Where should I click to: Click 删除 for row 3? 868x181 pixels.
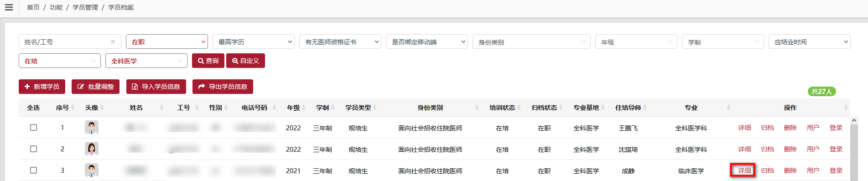tap(790, 171)
